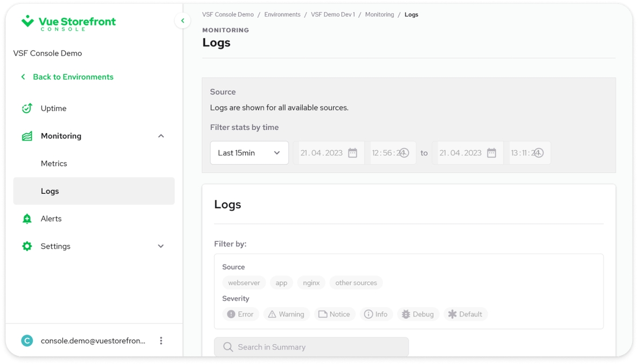Toggle the nginx source filter
The height and width of the screenshot is (364, 638).
click(311, 283)
